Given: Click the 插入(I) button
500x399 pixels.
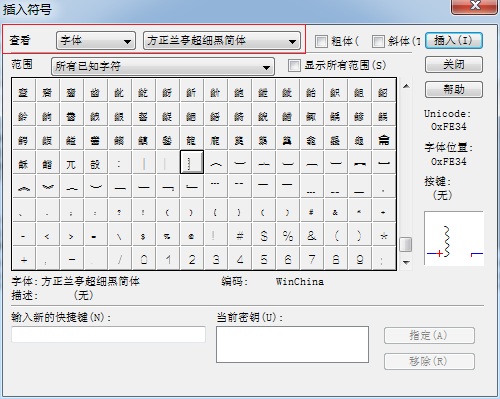Looking at the screenshot, I should (x=454, y=41).
